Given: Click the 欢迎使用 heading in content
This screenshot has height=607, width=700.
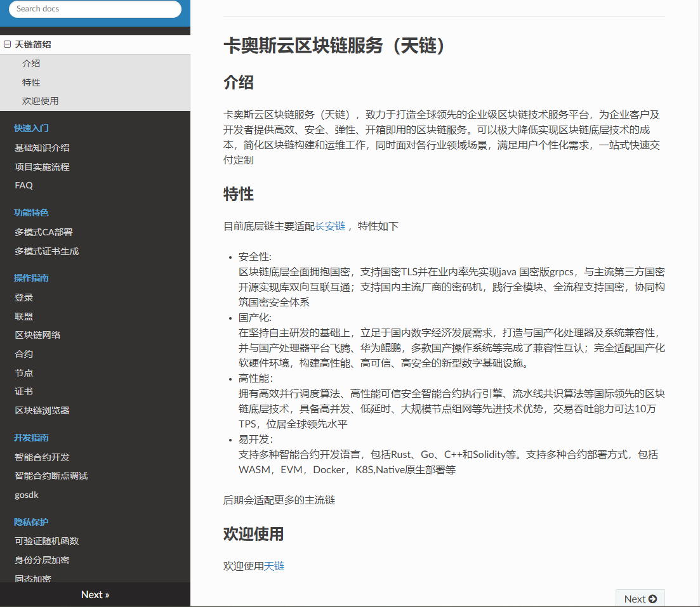Looking at the screenshot, I should [x=254, y=534].
